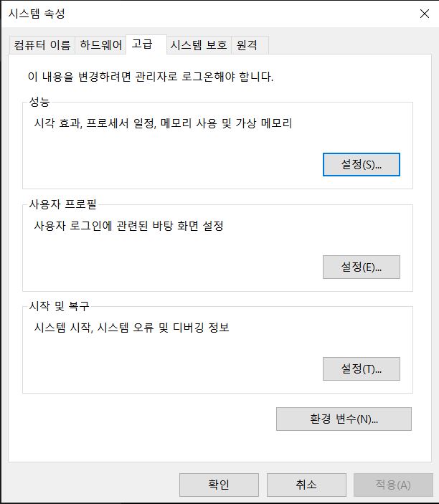Go to the 시스템 보호 tab

199,45
